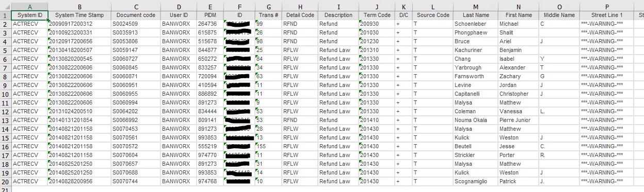
Task: Select cell with document code S0060994
Action: 136,102
